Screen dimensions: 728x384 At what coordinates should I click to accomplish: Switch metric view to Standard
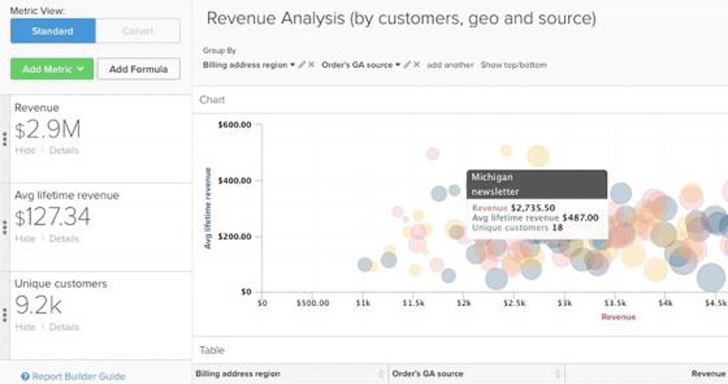pos(53,31)
